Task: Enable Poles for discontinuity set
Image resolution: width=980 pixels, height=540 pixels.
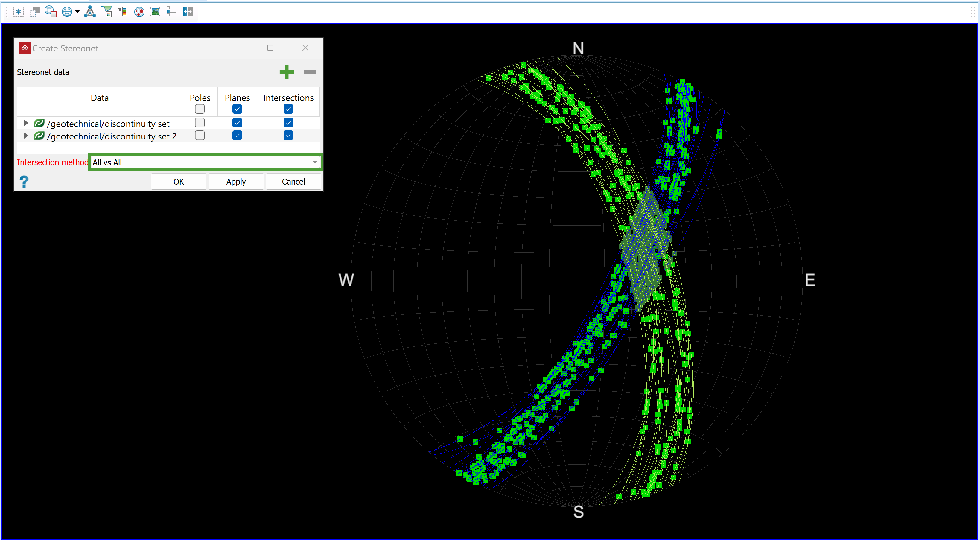Action: (x=200, y=123)
